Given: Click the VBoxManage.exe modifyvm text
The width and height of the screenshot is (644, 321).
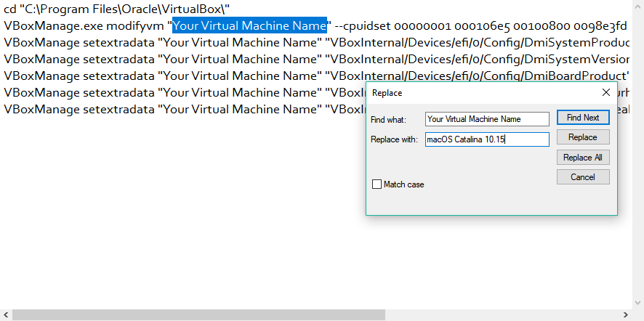Looking at the screenshot, I should click(x=84, y=25).
